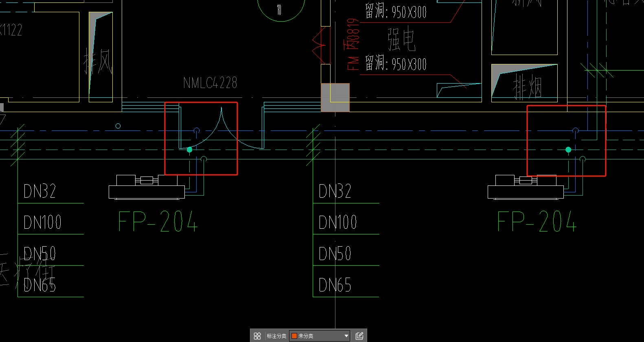
Task: Select the gray filled column square
Action: [x=335, y=97]
